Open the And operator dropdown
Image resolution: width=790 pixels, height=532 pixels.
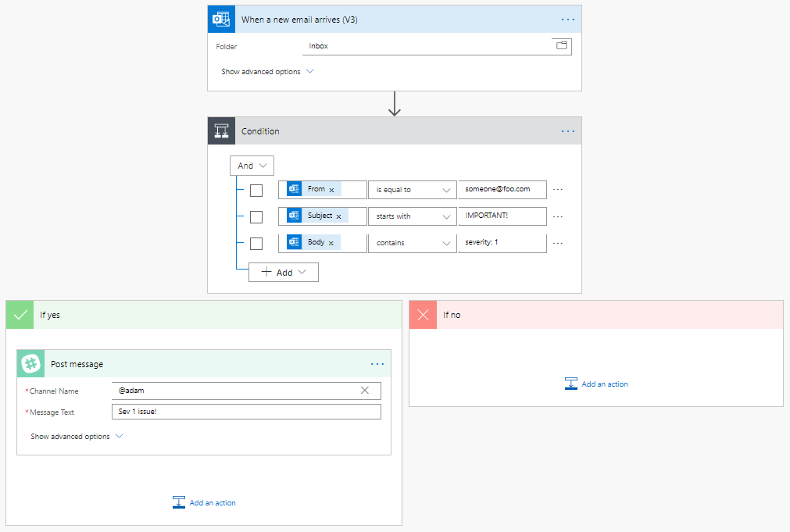[x=252, y=166]
